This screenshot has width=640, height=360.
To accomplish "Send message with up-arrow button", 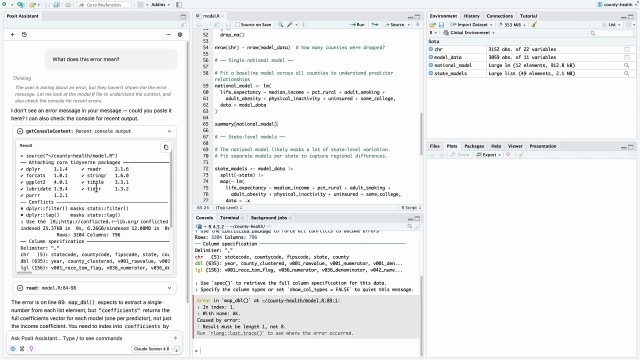I will pyautogui.click(x=175, y=338).
